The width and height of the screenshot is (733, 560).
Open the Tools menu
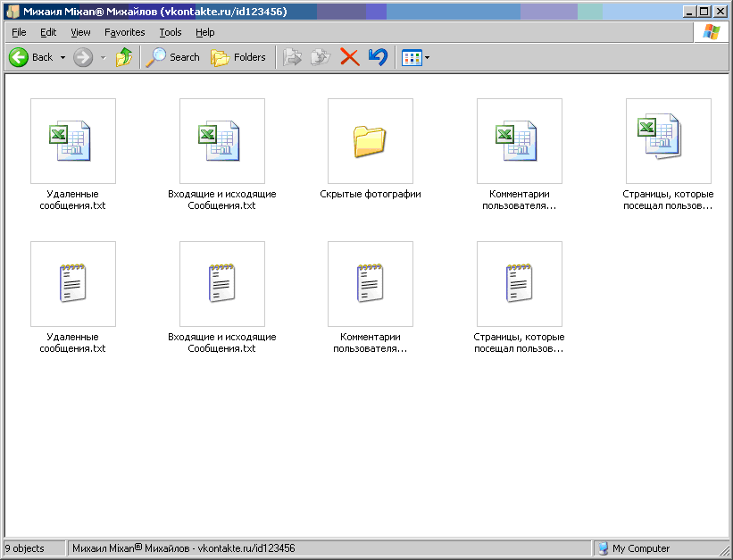(x=171, y=32)
